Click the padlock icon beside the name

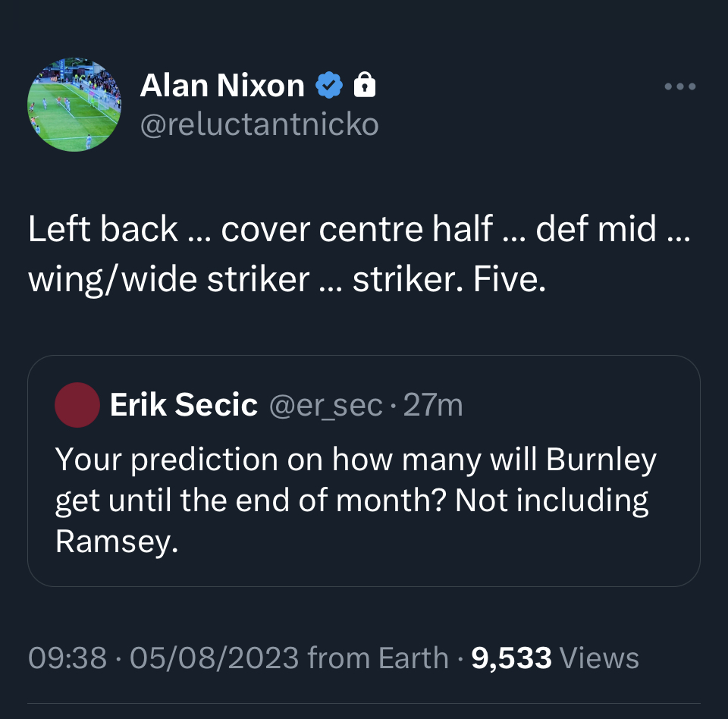[x=365, y=85]
